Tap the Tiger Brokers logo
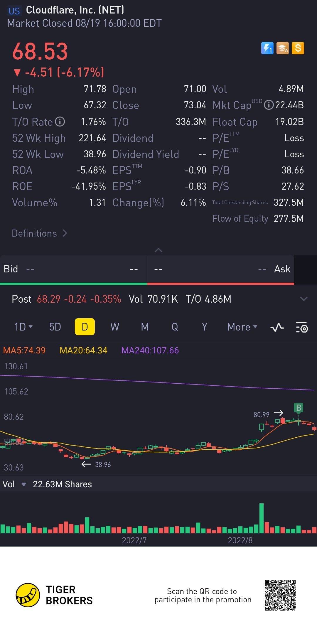 54,595
